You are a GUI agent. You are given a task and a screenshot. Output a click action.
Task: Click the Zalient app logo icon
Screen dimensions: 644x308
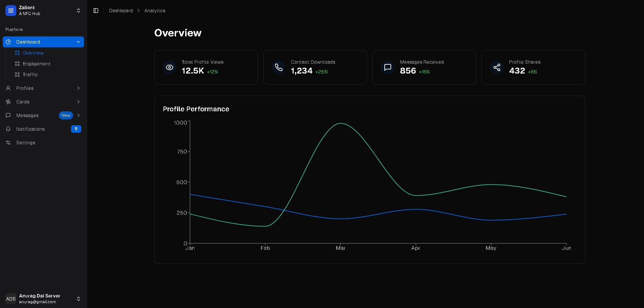(x=11, y=11)
